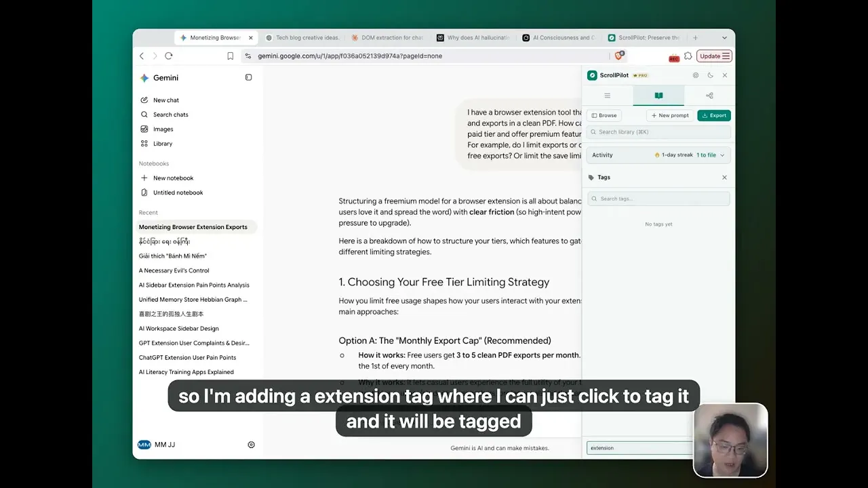Click the REC recording extension icon
Image resolution: width=868 pixels, height=488 pixels.
[x=674, y=57]
